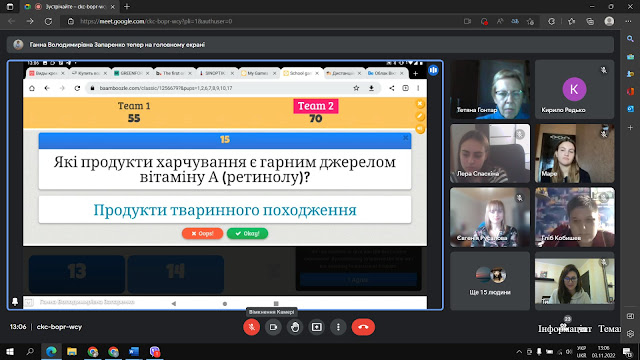The height and width of the screenshot is (360, 640).
Task: Switch to SINOPTIK tab in shared Chrome
Action: coord(216,73)
